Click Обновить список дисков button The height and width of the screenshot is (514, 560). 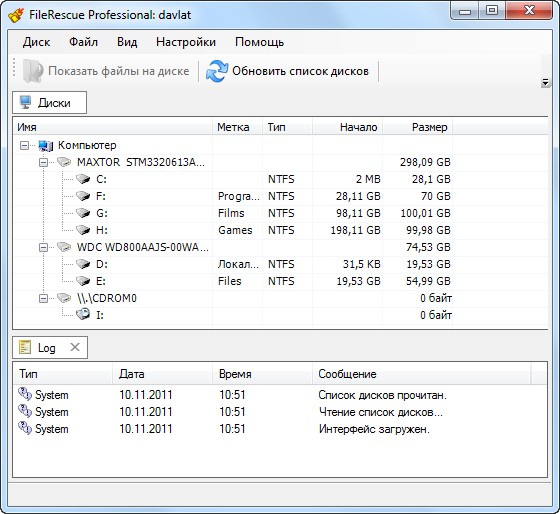[x=288, y=71]
